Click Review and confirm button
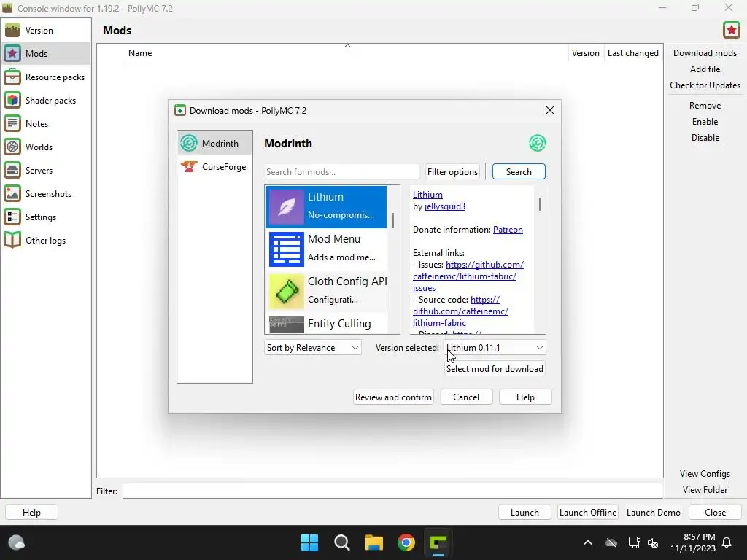Viewport: 747px width, 560px height. (x=393, y=397)
